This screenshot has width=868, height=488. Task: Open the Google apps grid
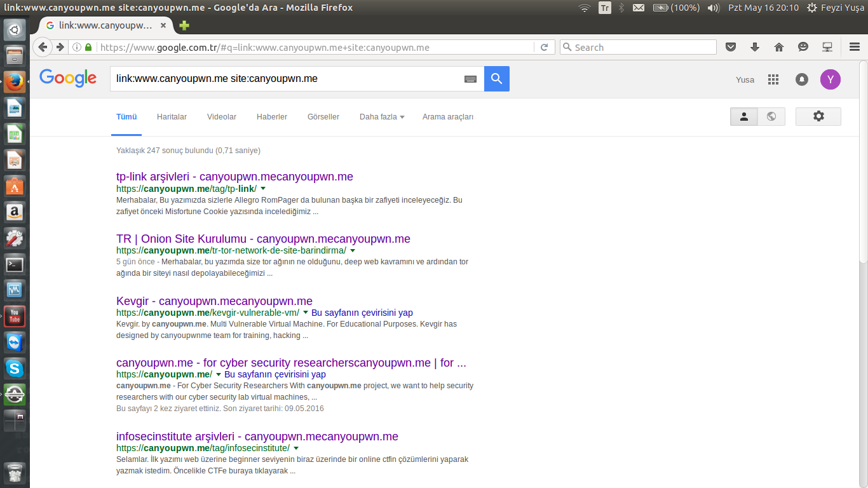tap(773, 79)
